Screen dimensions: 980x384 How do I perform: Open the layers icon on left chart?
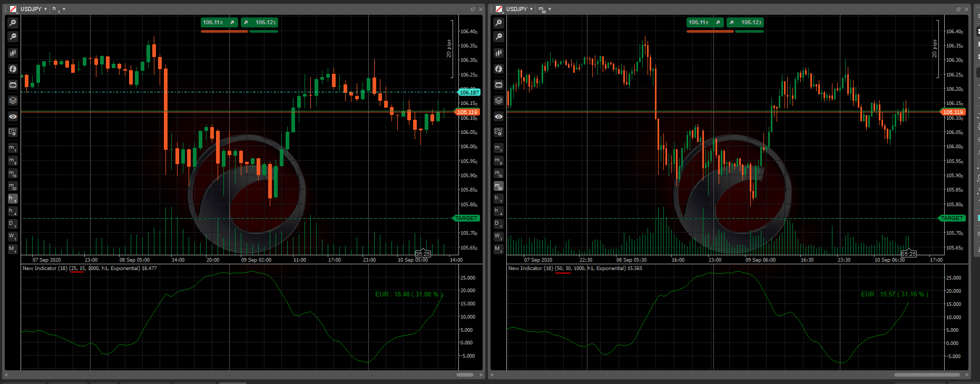(x=13, y=101)
